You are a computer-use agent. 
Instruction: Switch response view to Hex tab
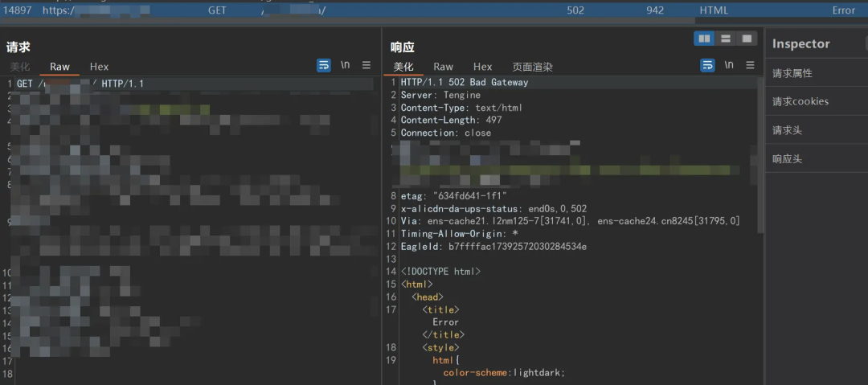(x=483, y=67)
